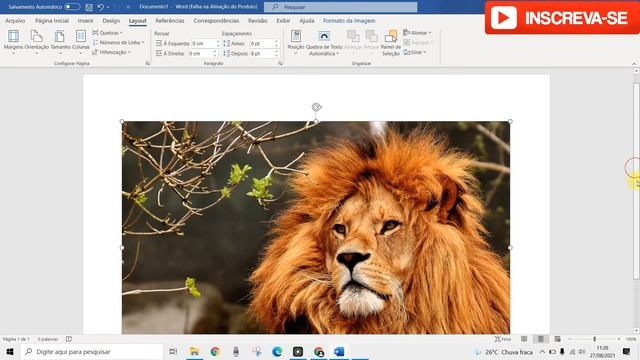Switch to the Correspondências tab
Viewport: 640px width, 360px height.
click(x=216, y=20)
